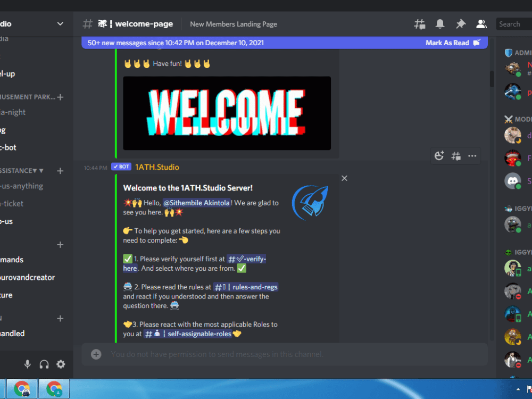Create thread icon on message hover toolbar
The height and width of the screenshot is (399, 532).
456,156
